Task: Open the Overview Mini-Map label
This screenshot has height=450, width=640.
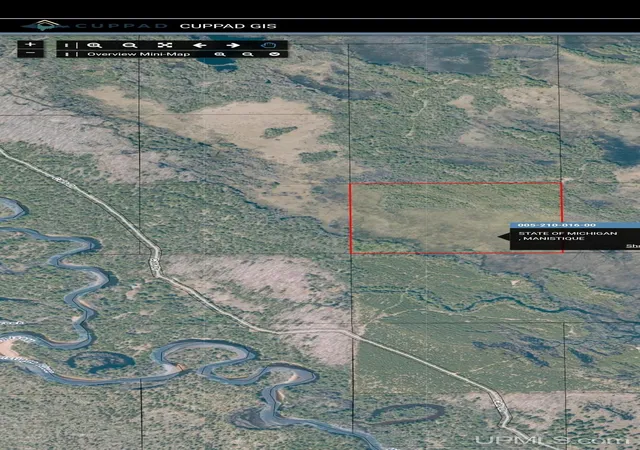Action: (x=139, y=54)
